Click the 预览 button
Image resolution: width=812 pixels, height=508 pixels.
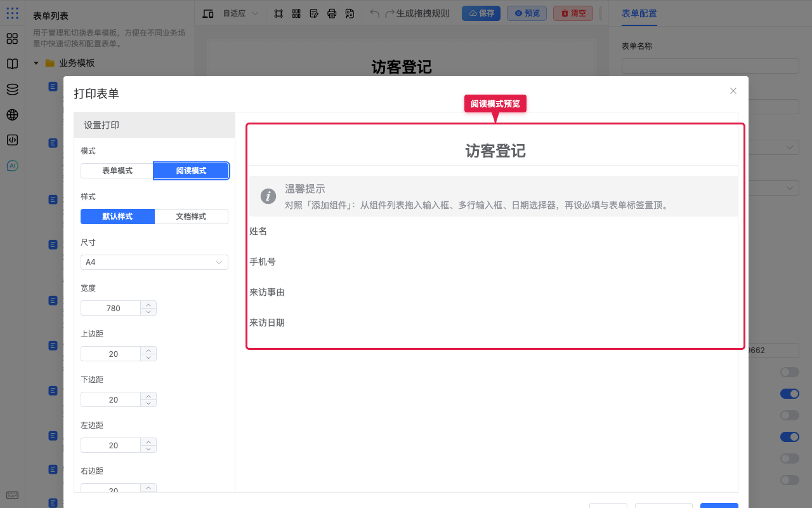pos(527,13)
